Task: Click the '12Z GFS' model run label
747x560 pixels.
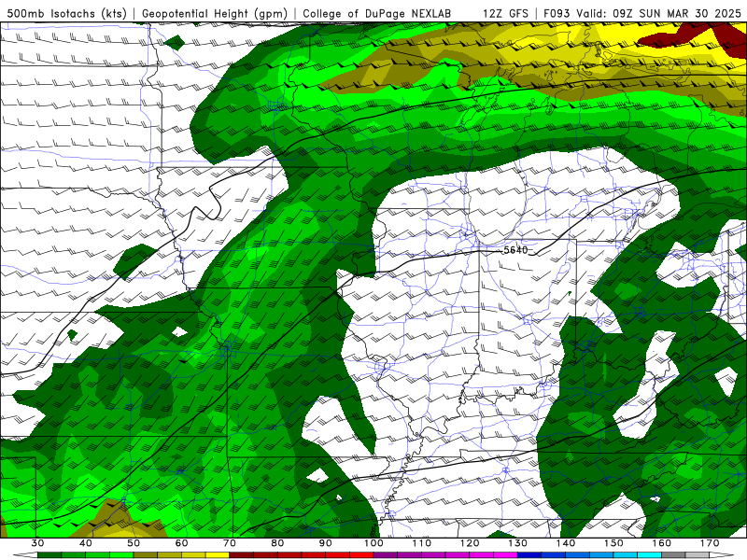Action: click(x=505, y=14)
